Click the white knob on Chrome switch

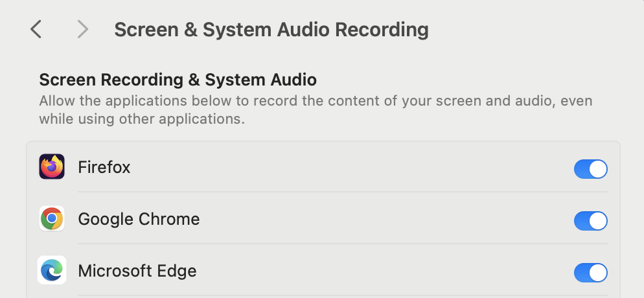[598, 221]
